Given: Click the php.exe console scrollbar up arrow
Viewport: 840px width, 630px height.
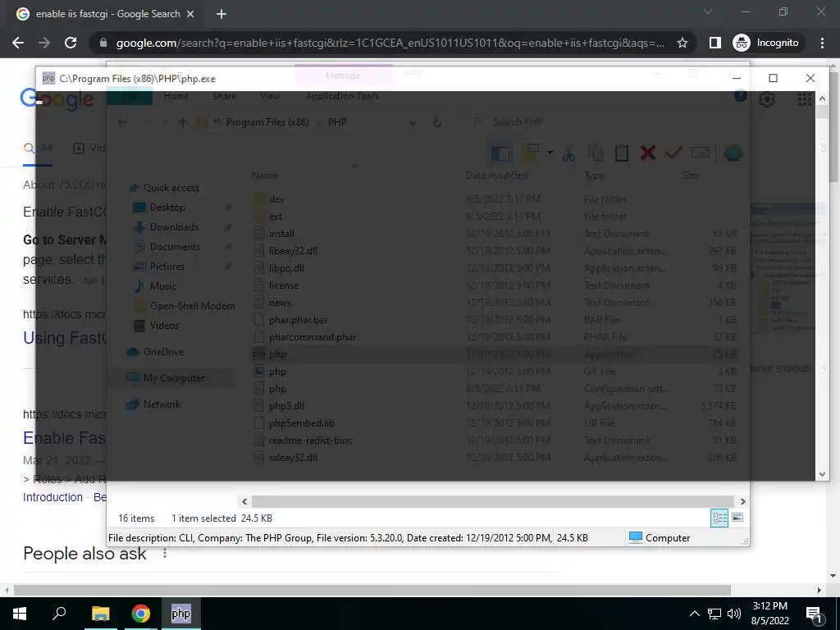Looking at the screenshot, I should coord(822,98).
